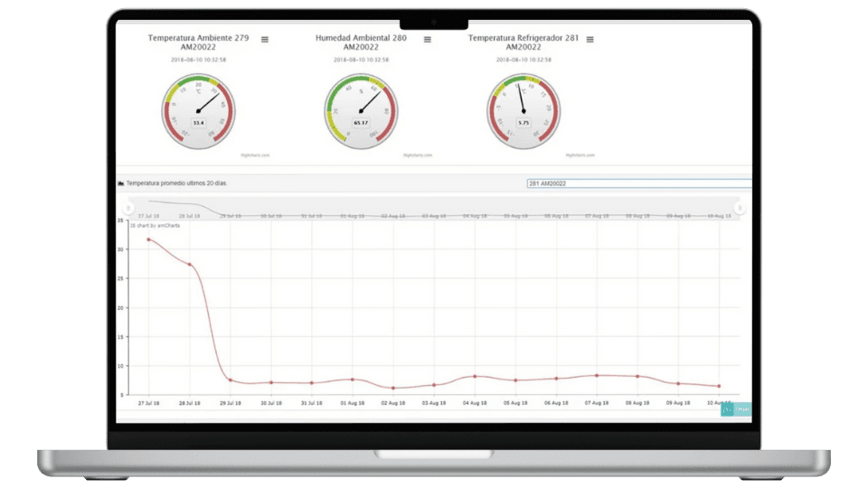Open Humedad Ambiental 280 chart menu

point(428,40)
